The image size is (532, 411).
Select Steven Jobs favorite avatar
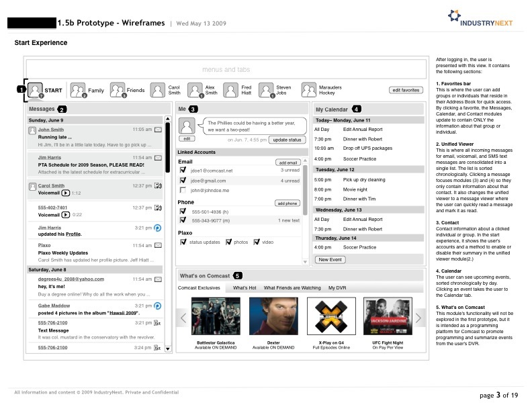pyautogui.click(x=266, y=90)
